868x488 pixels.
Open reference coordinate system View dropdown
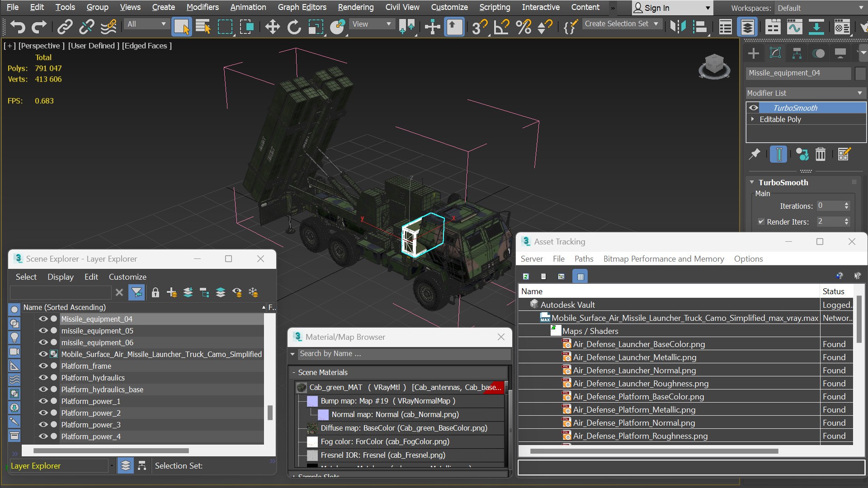[x=372, y=24]
